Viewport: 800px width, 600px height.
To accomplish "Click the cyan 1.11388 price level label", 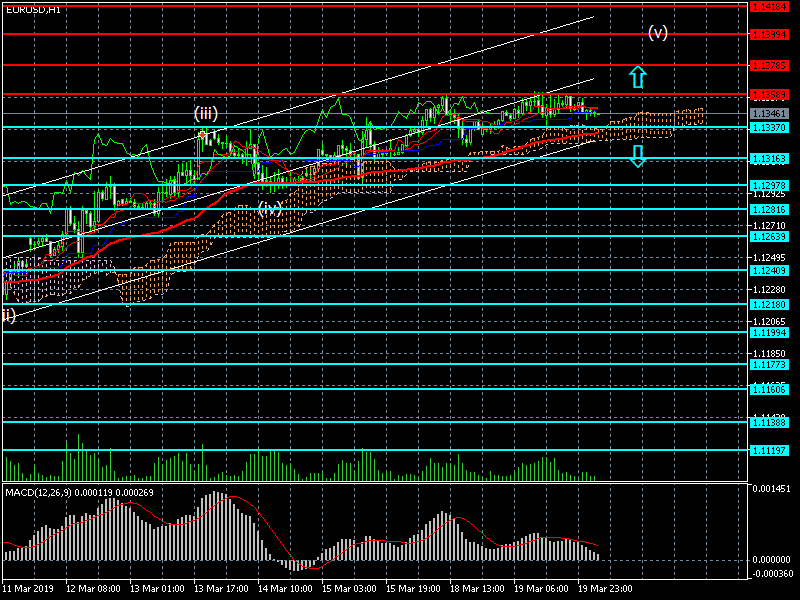I will (769, 422).
